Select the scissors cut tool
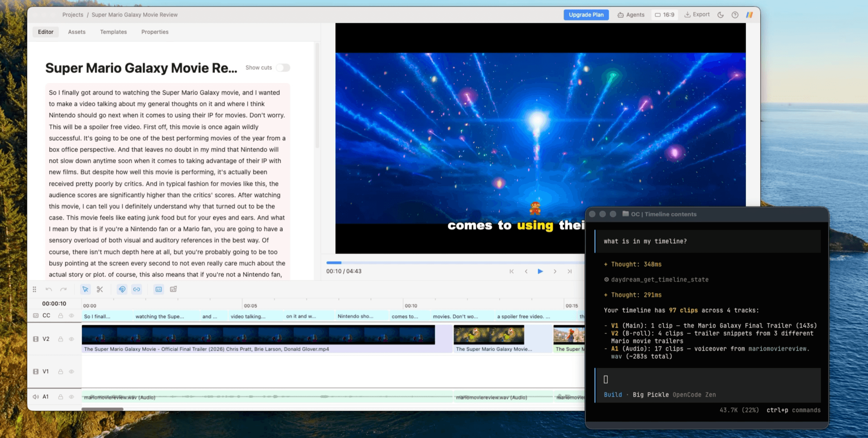This screenshot has height=438, width=868. tap(100, 289)
